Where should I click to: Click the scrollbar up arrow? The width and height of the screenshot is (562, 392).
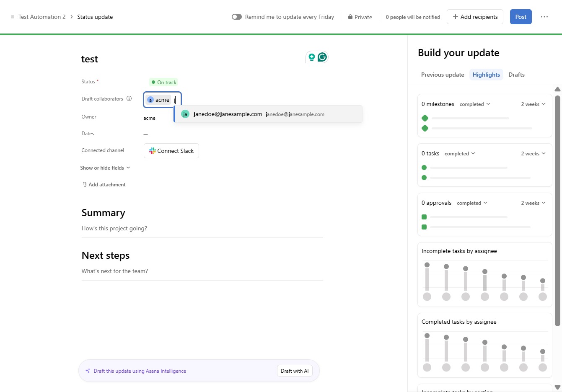[x=557, y=89]
